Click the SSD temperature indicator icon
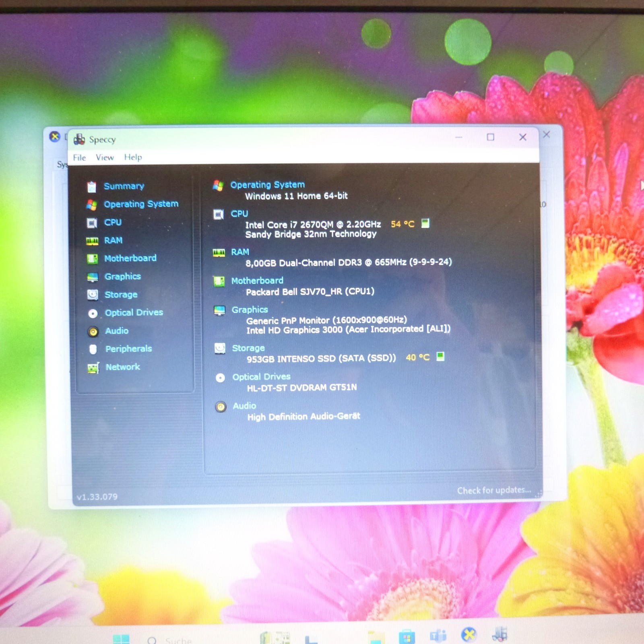Screen dimensions: 644x644 point(441,357)
